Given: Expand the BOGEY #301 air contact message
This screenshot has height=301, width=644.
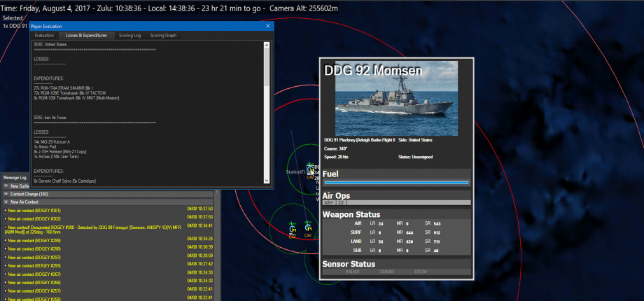Looking at the screenshot, I should click(x=6, y=211).
